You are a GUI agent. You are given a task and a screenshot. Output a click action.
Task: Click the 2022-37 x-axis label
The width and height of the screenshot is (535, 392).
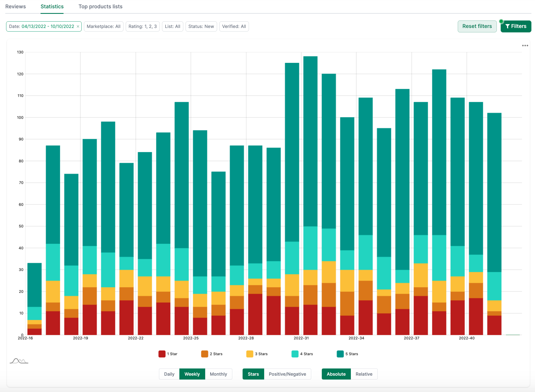[x=411, y=338]
